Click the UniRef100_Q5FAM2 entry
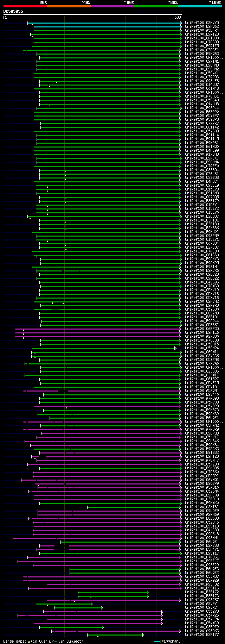The height and width of the screenshot is (644, 225). click(x=202, y=426)
